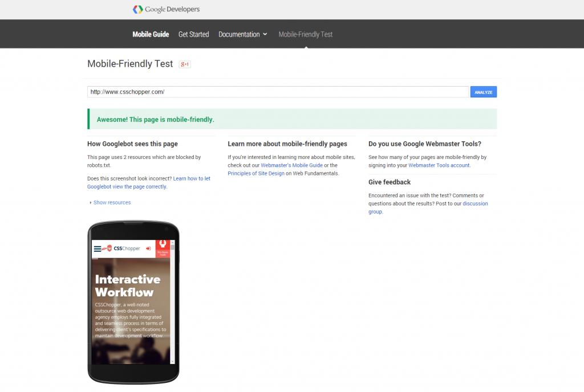Expand the Documentation dropdown
Viewport: 584px width, 392px height.
242,34
